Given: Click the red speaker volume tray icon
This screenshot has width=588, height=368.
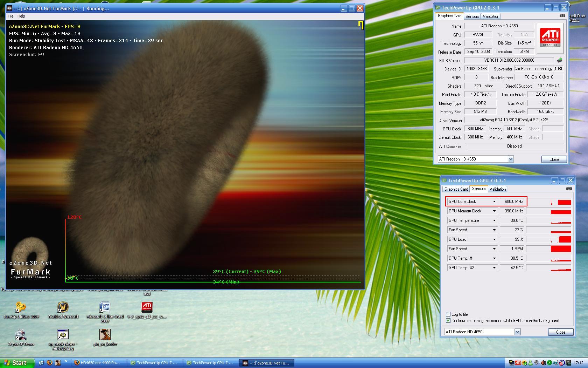Looking at the screenshot, I should [543, 363].
